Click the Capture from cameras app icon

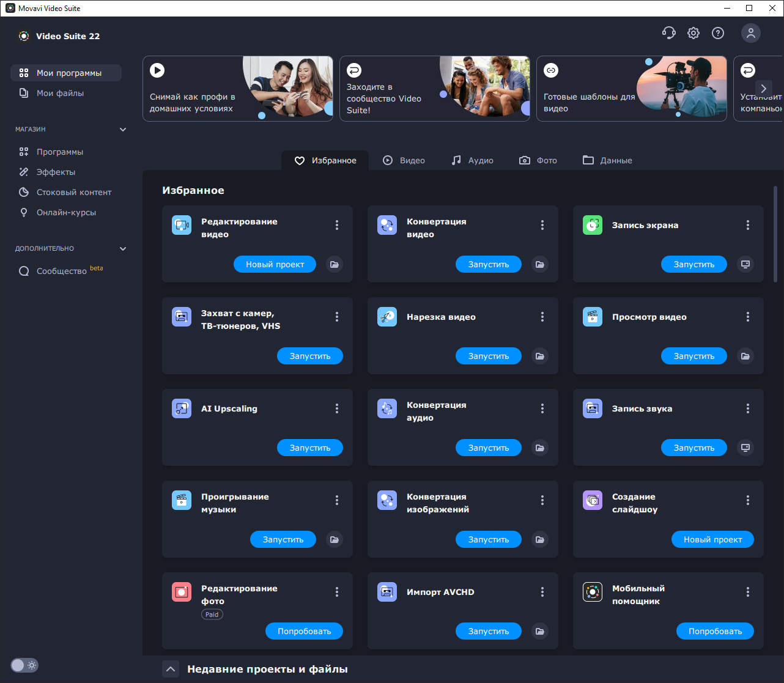(x=182, y=317)
